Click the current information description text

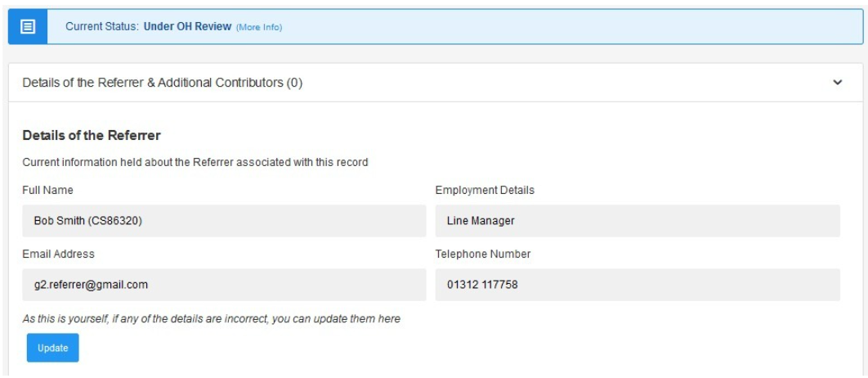195,163
